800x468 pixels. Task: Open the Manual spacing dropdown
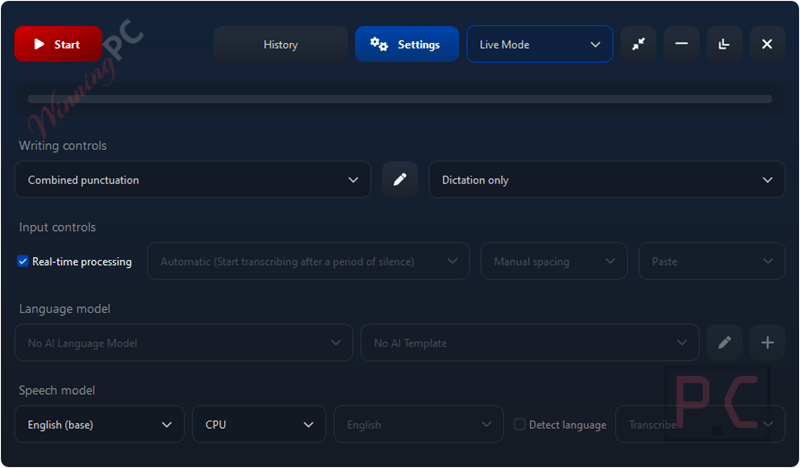554,261
